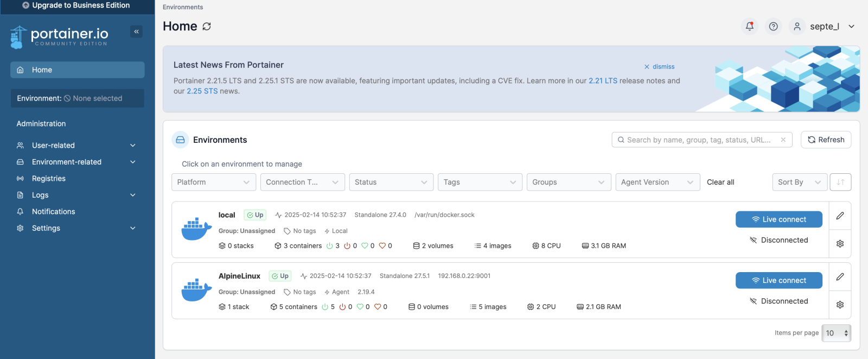Open the Platform filter dropdown
The image size is (868, 359).
tap(213, 182)
